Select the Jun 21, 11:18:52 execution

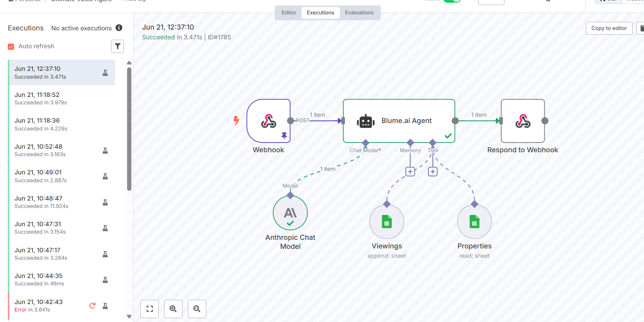(62, 99)
